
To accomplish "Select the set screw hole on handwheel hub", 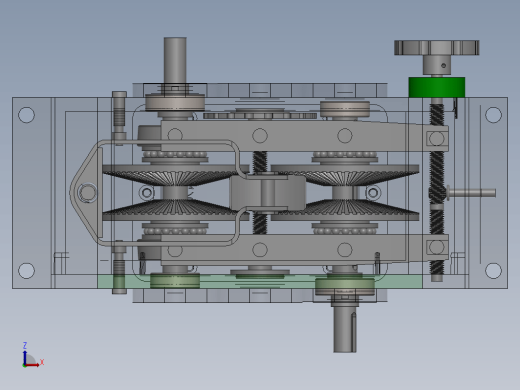I will click(443, 66).
